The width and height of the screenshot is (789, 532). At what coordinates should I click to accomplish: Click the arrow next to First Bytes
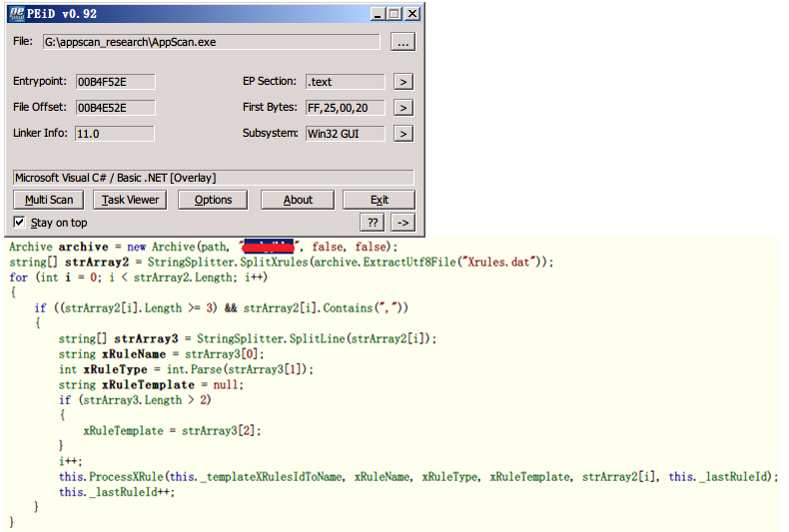tap(403, 108)
